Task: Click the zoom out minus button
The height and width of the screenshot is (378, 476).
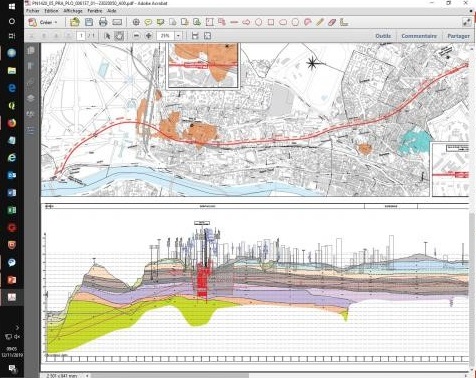Action: (136, 36)
